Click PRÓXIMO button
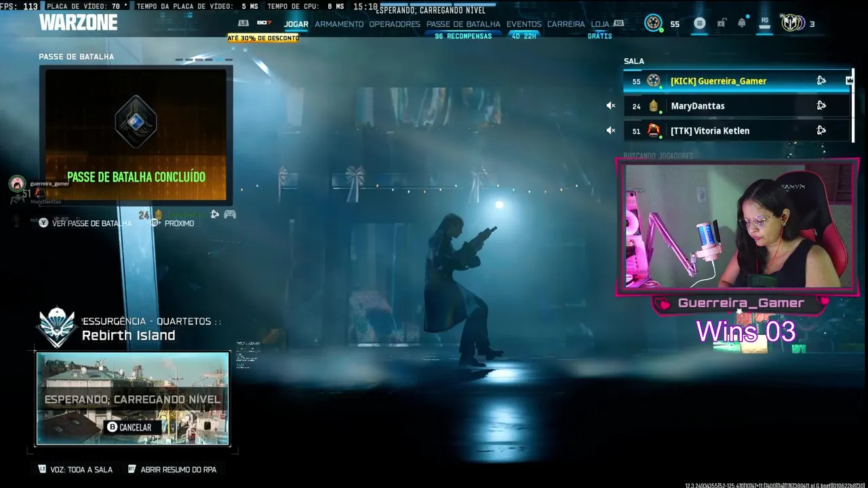868x488 pixels. point(172,223)
